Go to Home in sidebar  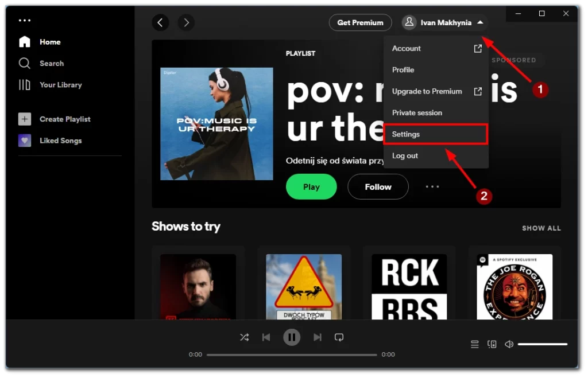pos(40,42)
